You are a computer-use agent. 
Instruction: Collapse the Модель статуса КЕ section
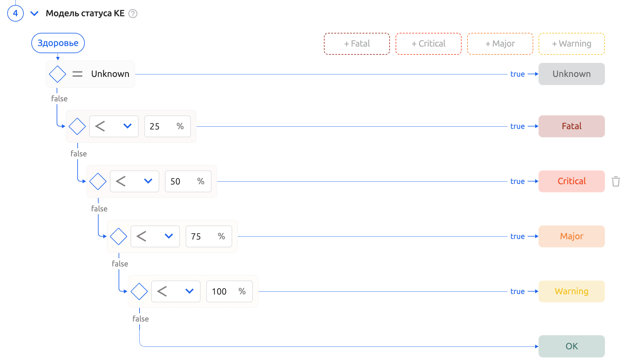34,13
